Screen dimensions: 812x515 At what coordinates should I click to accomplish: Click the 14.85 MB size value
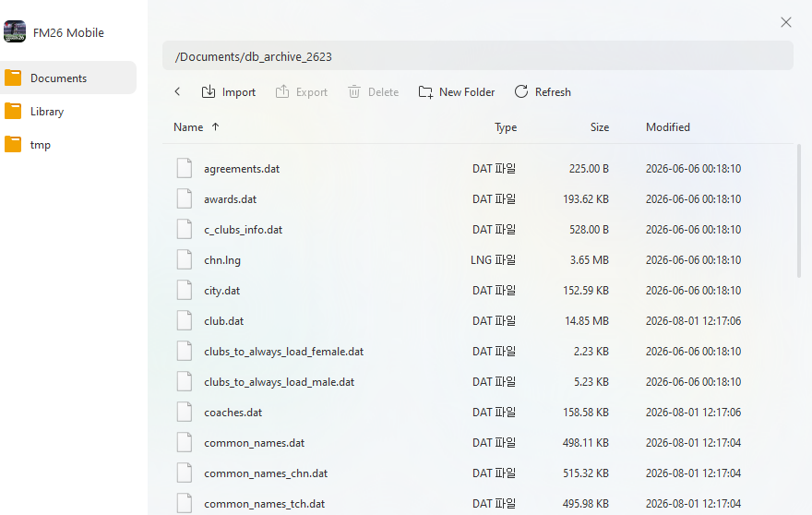[x=587, y=320]
